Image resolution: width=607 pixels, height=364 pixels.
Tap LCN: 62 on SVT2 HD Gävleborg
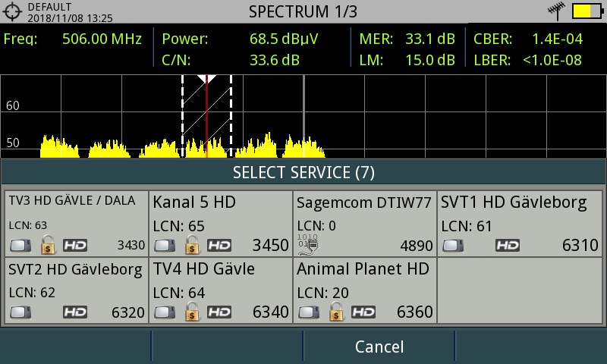coord(32,293)
